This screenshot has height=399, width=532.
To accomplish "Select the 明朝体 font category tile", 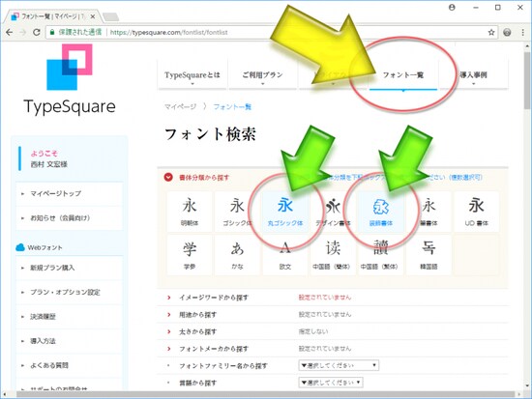I will point(190,212).
